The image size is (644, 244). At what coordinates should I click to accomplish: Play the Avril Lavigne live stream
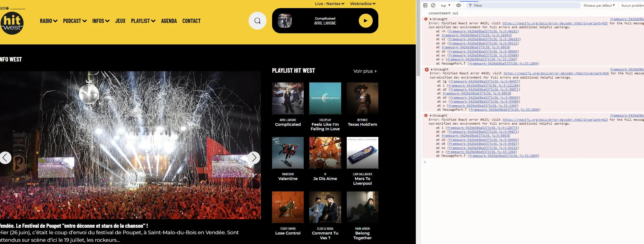[365, 21]
